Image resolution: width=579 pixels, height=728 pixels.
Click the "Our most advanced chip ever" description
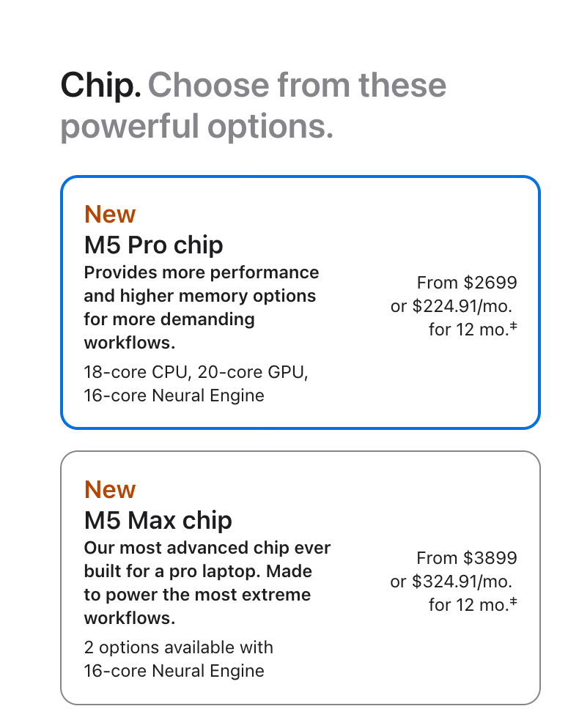tap(207, 548)
